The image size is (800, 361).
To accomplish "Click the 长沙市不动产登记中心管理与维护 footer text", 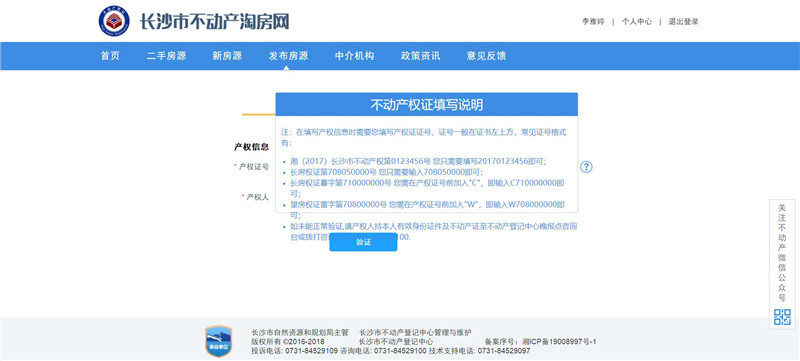I will 415,332.
